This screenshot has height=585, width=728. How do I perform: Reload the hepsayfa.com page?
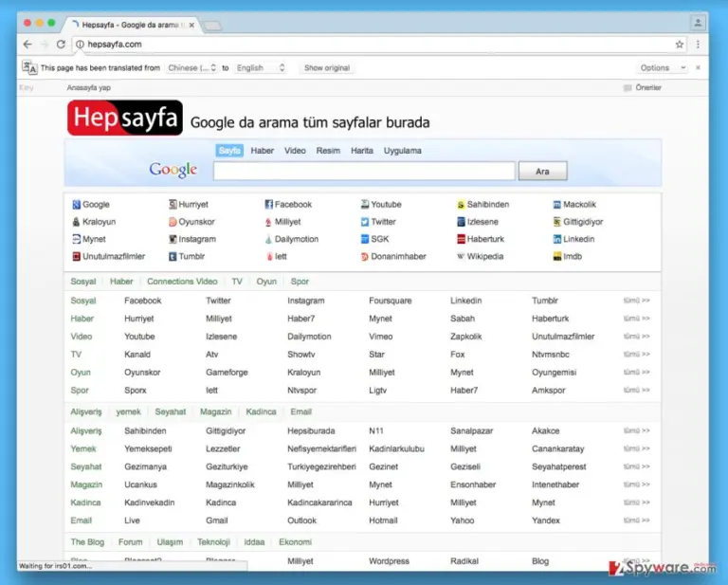pos(61,45)
